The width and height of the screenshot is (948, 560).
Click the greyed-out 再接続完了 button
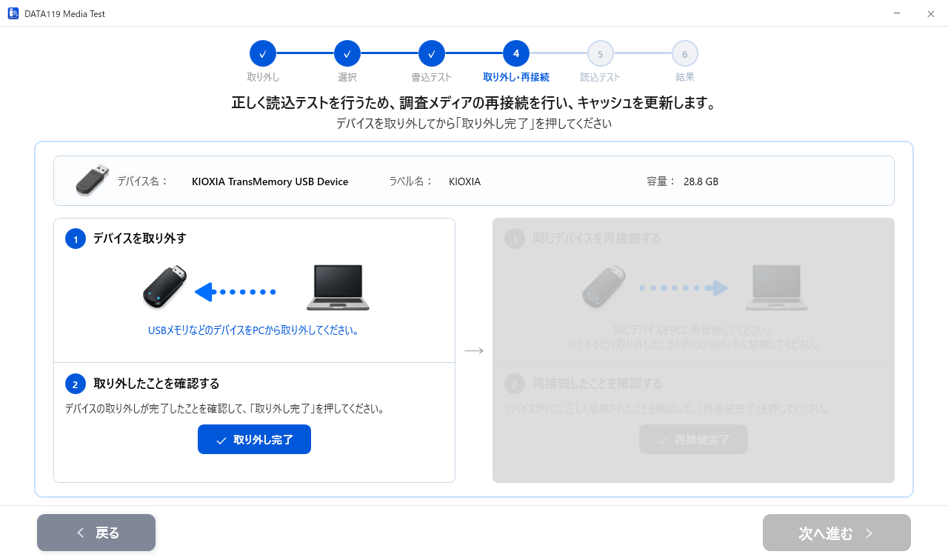click(x=693, y=439)
